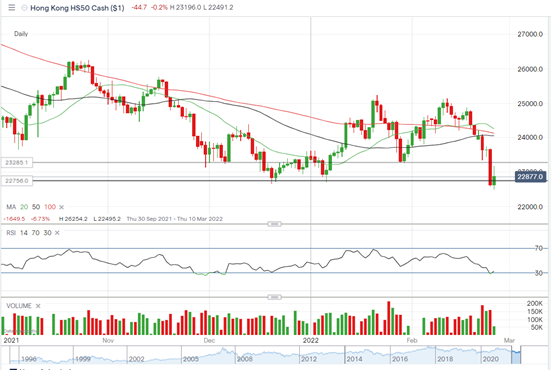Remove the MA indicator with its X

[x=61, y=207]
